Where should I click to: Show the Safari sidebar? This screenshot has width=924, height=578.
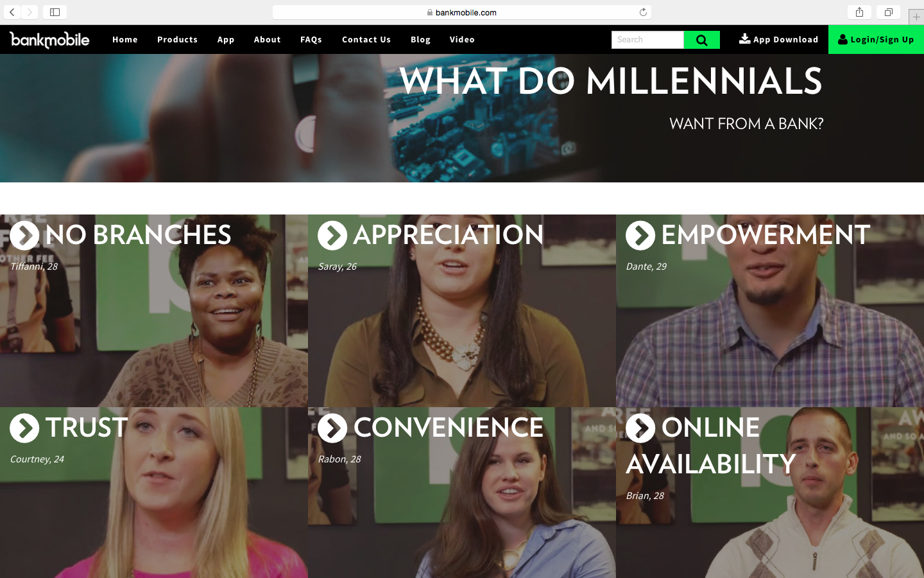click(55, 12)
